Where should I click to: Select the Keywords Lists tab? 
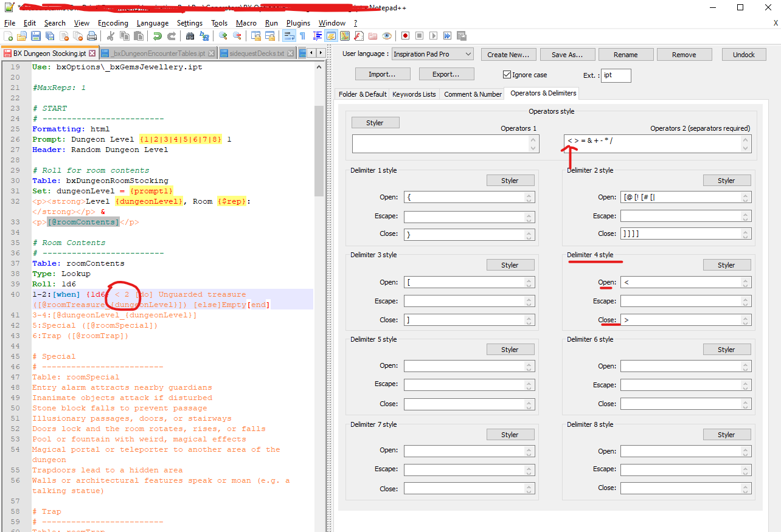pyautogui.click(x=414, y=94)
